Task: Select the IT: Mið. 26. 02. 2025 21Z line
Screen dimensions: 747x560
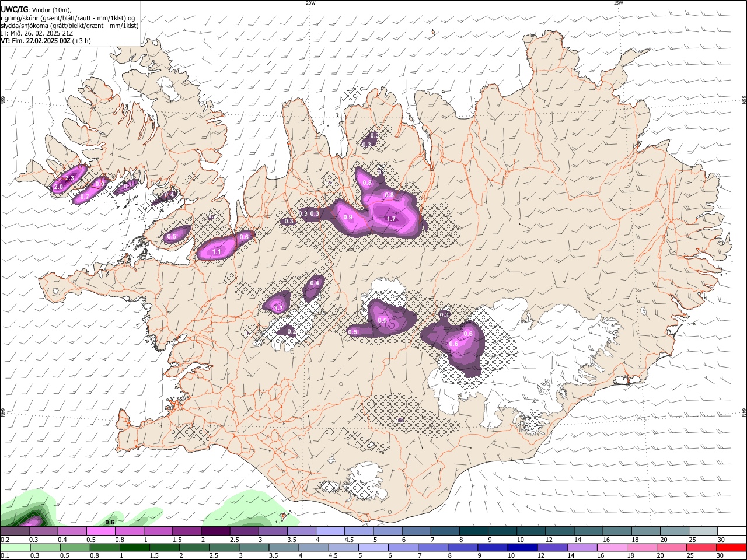Action: [x=36, y=34]
